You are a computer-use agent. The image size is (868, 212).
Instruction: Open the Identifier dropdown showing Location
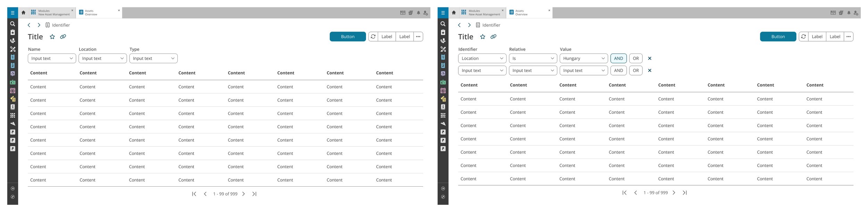(x=482, y=58)
